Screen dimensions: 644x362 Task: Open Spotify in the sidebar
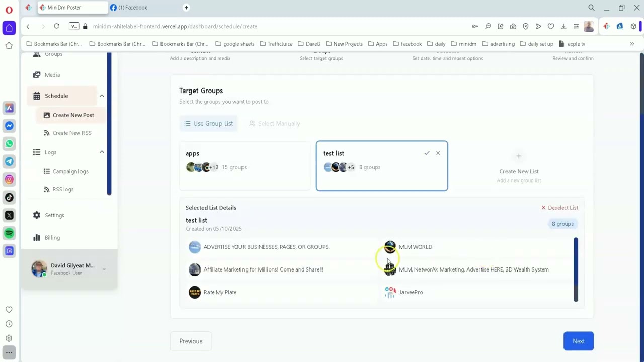(x=9, y=233)
